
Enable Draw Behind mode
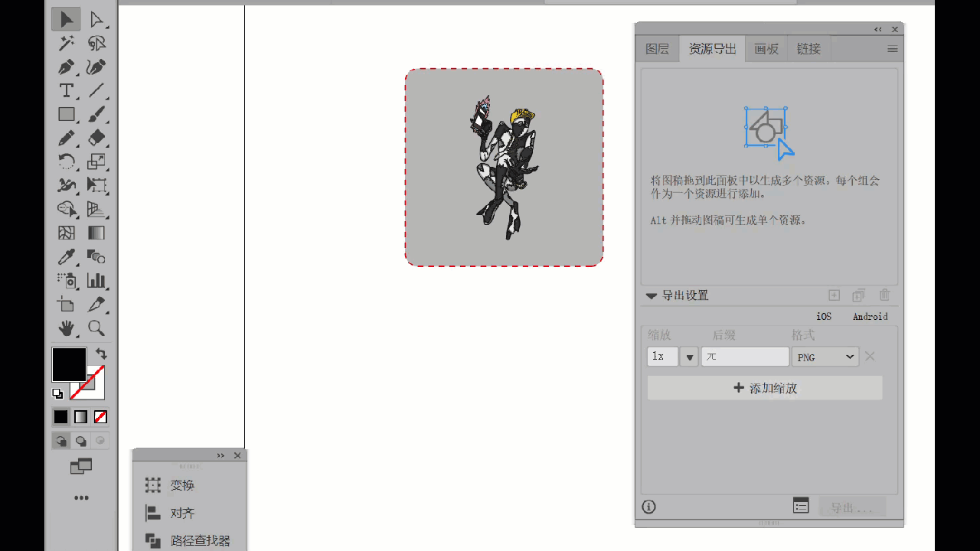[x=80, y=441]
